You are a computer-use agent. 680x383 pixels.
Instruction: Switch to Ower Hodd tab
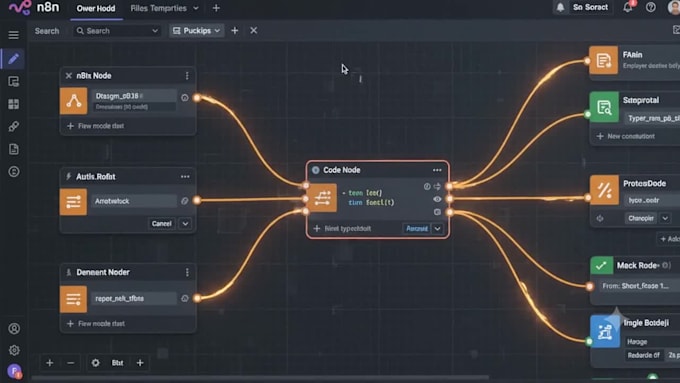click(x=96, y=8)
